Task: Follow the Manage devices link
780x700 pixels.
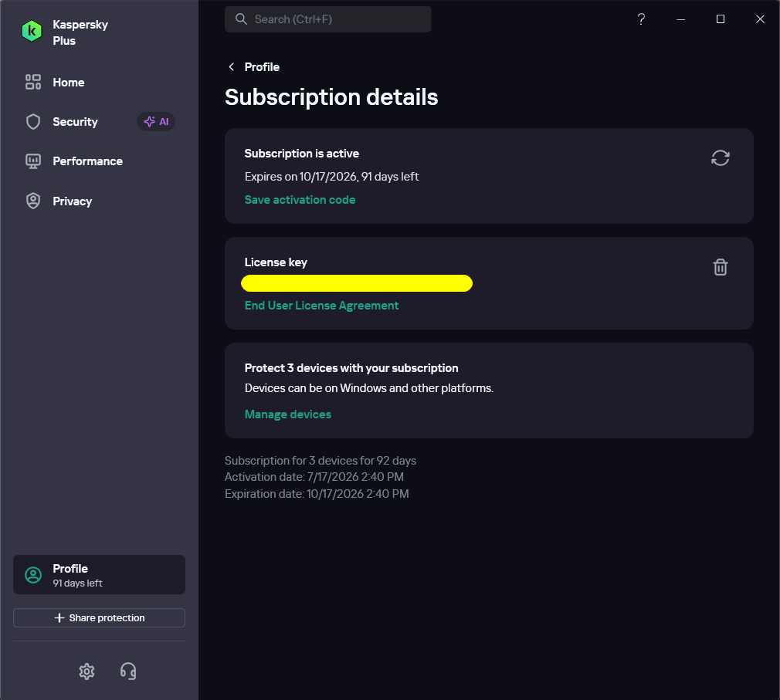Action: point(287,414)
